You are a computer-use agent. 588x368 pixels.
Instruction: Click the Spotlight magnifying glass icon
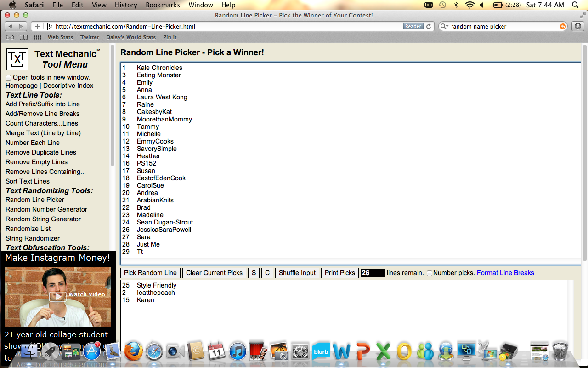click(575, 5)
